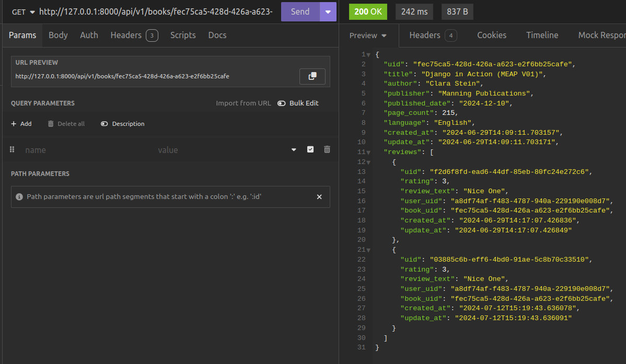Open the response Timeline tab
The width and height of the screenshot is (626, 364).
[542, 35]
